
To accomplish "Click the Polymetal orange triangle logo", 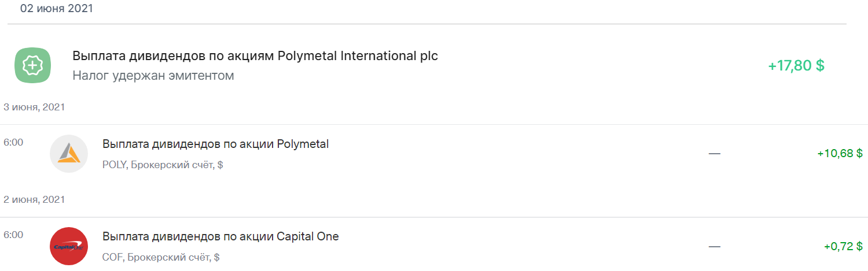I will tap(69, 154).
